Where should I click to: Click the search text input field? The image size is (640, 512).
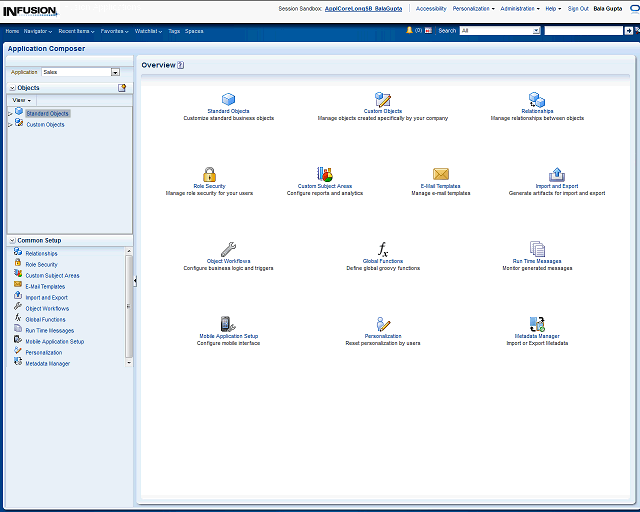(x=582, y=31)
